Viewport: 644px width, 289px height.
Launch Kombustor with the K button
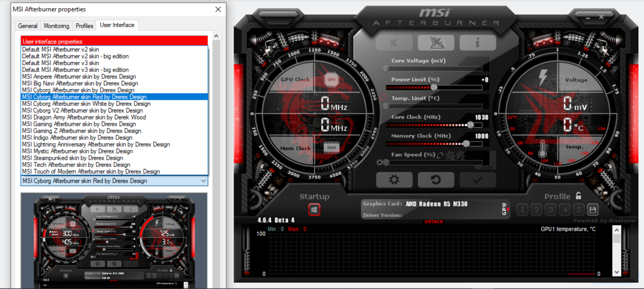click(394, 42)
